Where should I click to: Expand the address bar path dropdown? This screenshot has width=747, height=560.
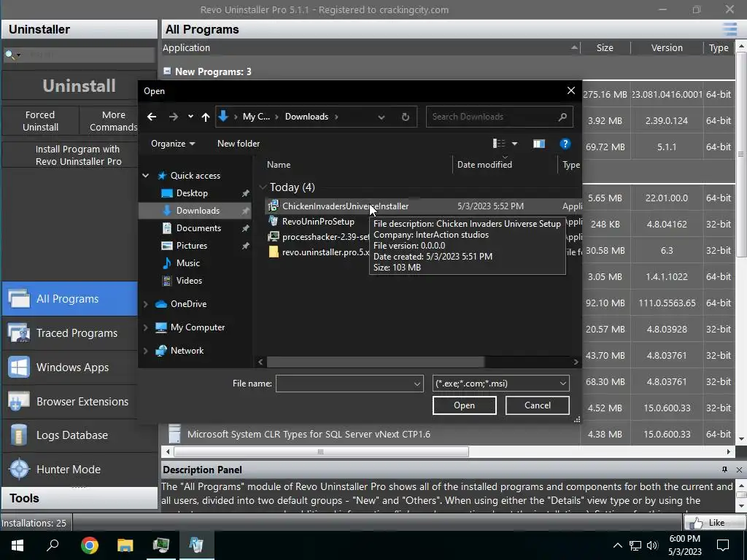tap(381, 117)
